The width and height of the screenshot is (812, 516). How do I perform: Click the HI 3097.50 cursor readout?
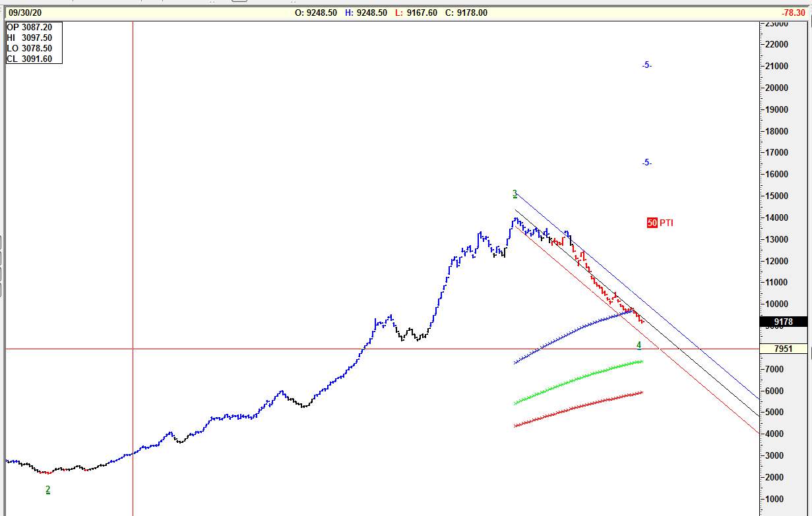[x=29, y=38]
